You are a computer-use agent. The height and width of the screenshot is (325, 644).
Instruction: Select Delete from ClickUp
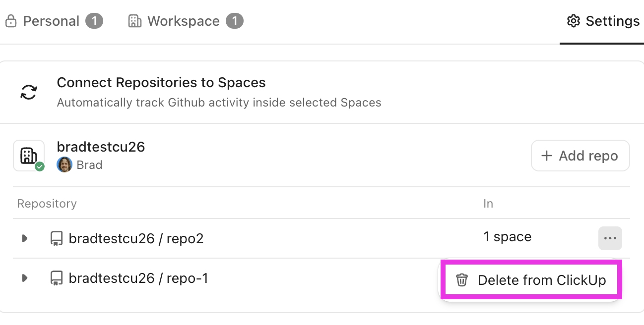(542, 280)
